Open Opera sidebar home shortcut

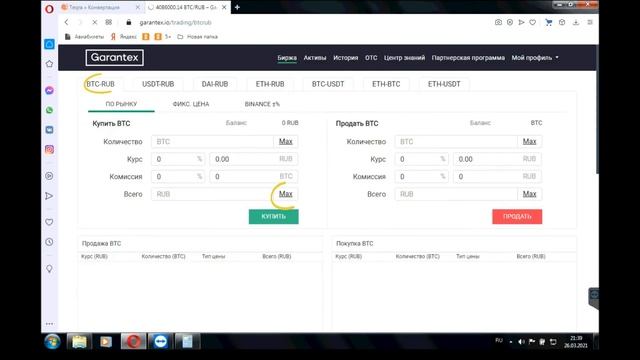pos(49,44)
